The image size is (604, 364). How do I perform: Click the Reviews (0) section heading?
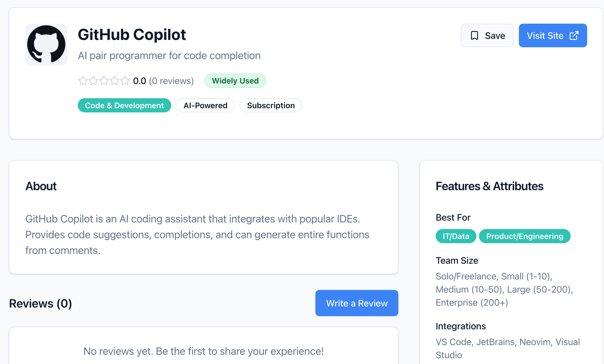pyautogui.click(x=40, y=303)
